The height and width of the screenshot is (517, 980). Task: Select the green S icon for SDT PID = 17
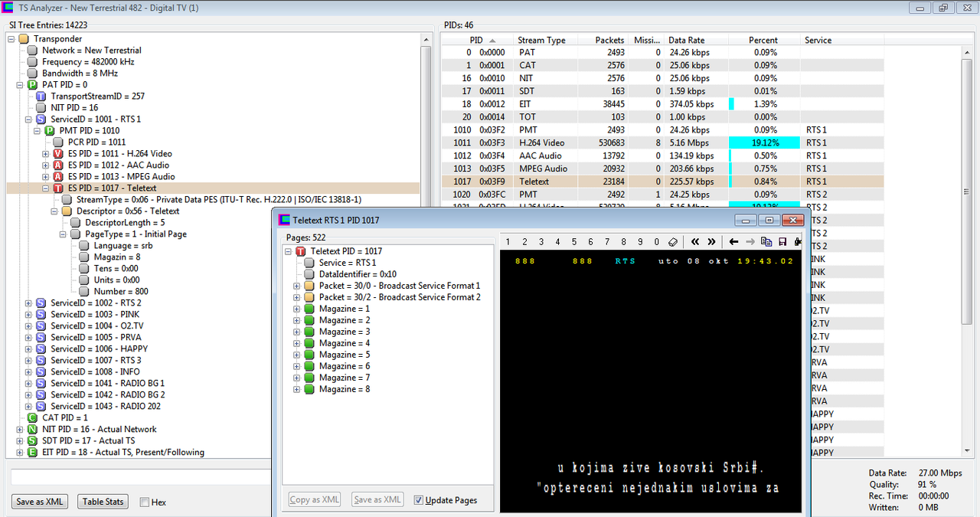[x=32, y=441]
